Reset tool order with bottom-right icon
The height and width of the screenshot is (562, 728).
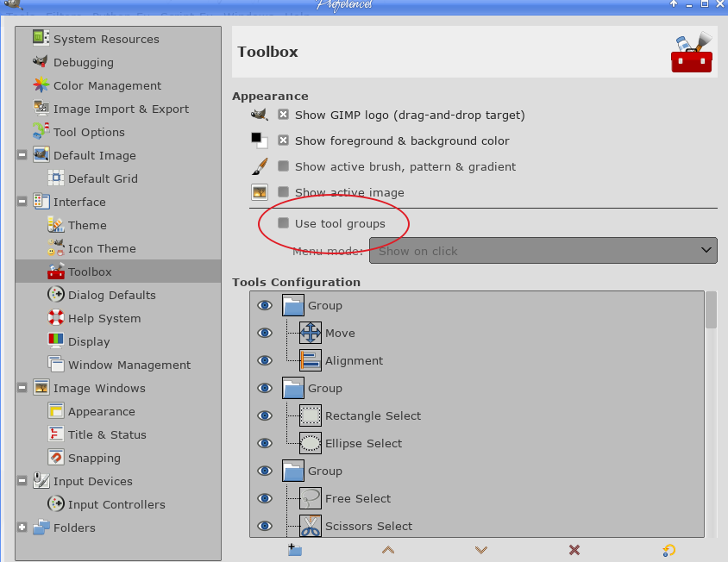pyautogui.click(x=668, y=550)
